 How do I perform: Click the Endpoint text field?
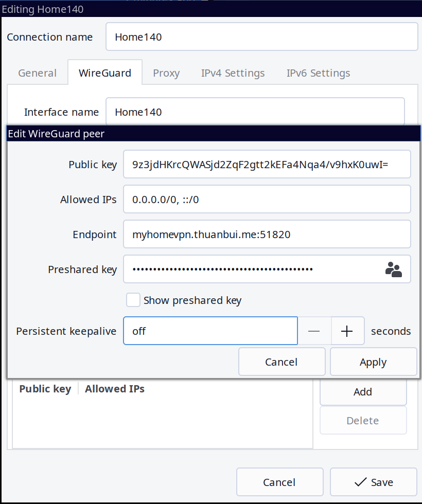267,235
